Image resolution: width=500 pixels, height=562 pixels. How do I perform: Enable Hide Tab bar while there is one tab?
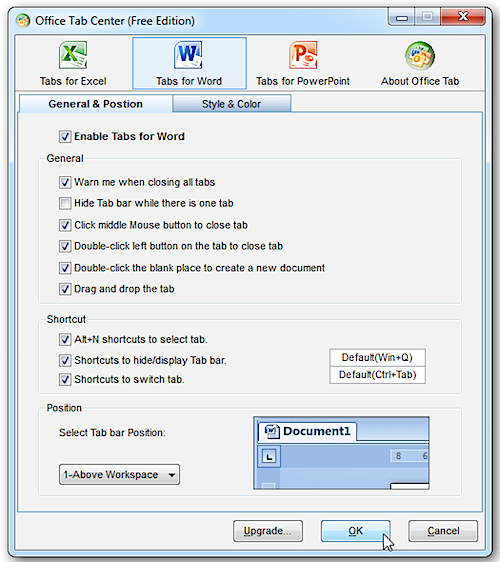65,203
